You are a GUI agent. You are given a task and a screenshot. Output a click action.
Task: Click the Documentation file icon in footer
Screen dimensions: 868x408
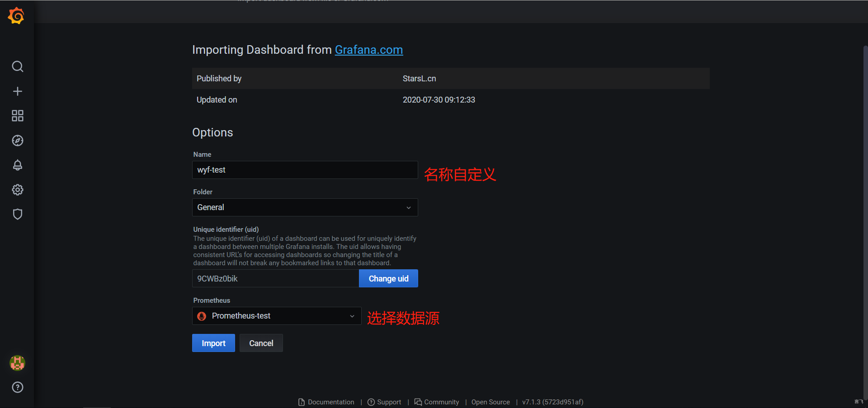[x=302, y=402]
